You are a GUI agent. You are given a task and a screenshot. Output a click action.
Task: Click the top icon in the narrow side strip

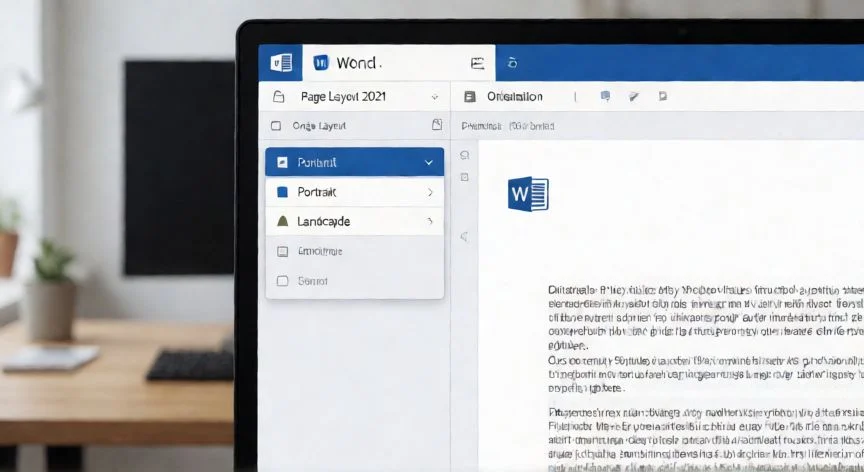click(465, 155)
